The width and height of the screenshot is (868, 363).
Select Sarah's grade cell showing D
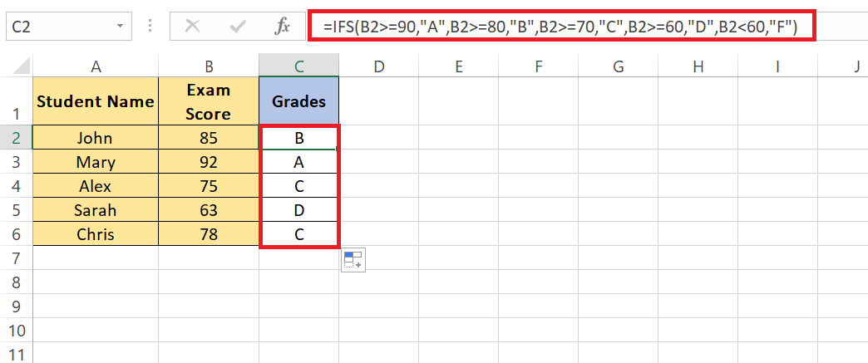[299, 209]
